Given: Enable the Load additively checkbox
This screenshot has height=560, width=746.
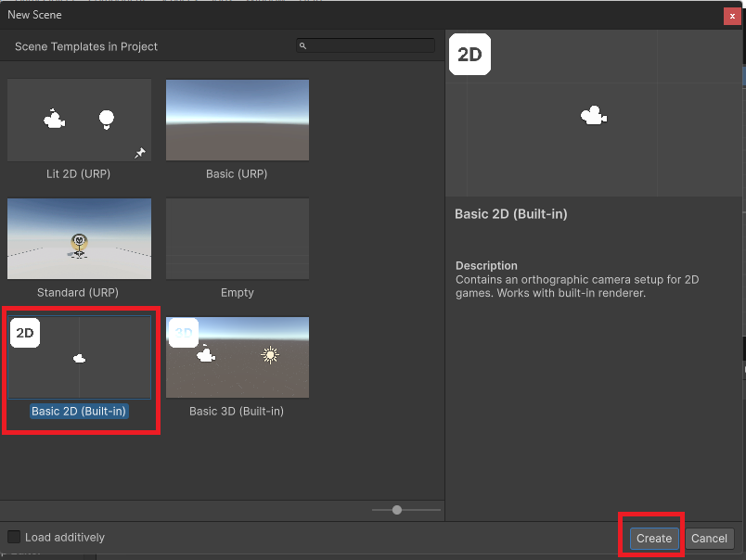Looking at the screenshot, I should 14,537.
